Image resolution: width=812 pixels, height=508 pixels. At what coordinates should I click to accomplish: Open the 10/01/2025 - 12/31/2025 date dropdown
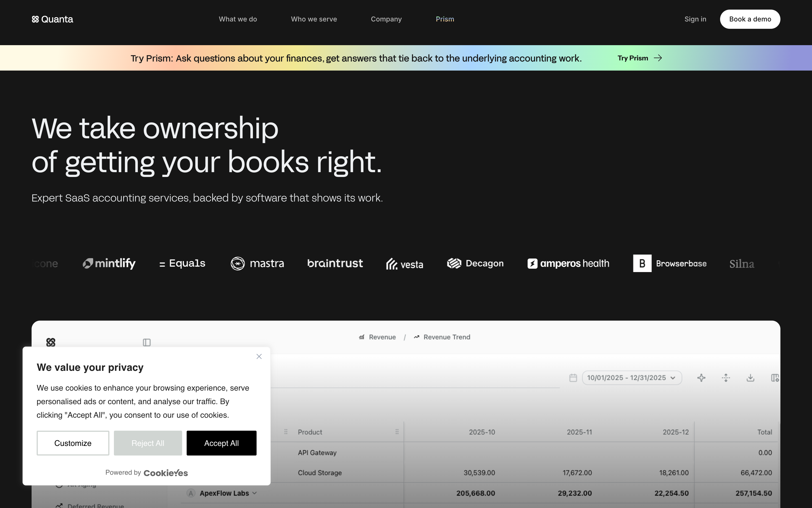(x=632, y=378)
